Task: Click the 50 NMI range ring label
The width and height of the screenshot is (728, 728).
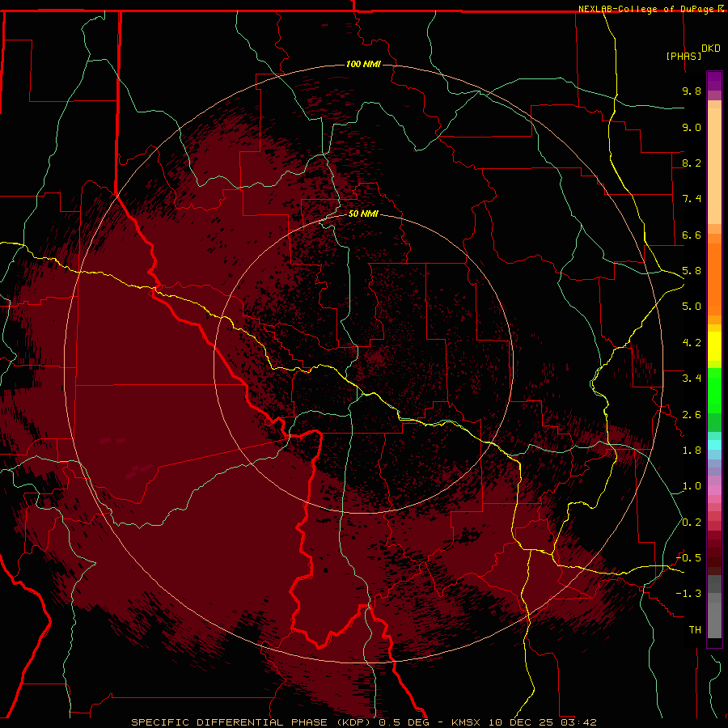Action: coord(363,214)
